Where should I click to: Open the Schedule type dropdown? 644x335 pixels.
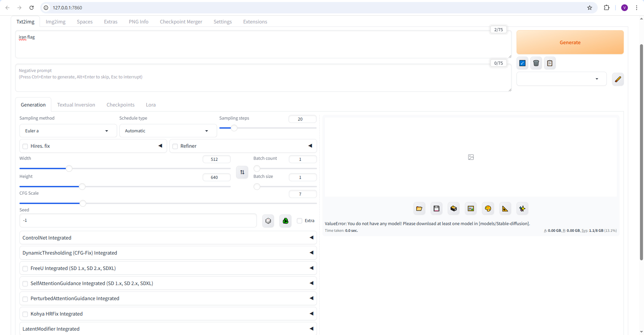(x=168, y=131)
